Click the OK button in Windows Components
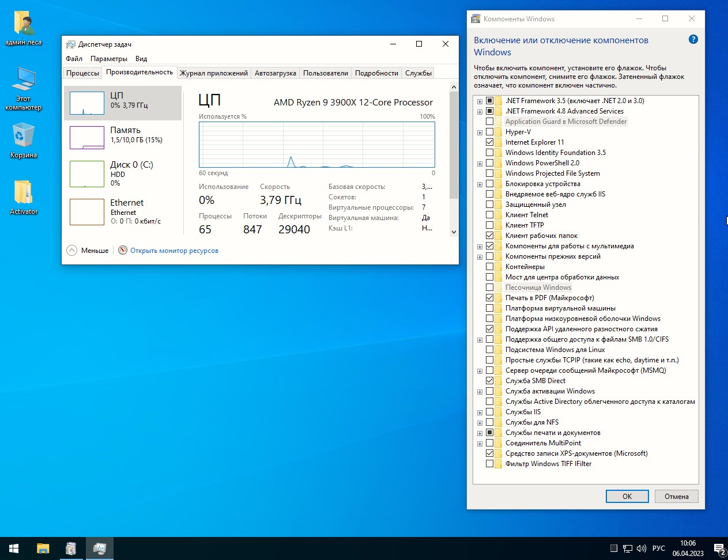Image resolution: width=728 pixels, height=560 pixels. click(627, 497)
